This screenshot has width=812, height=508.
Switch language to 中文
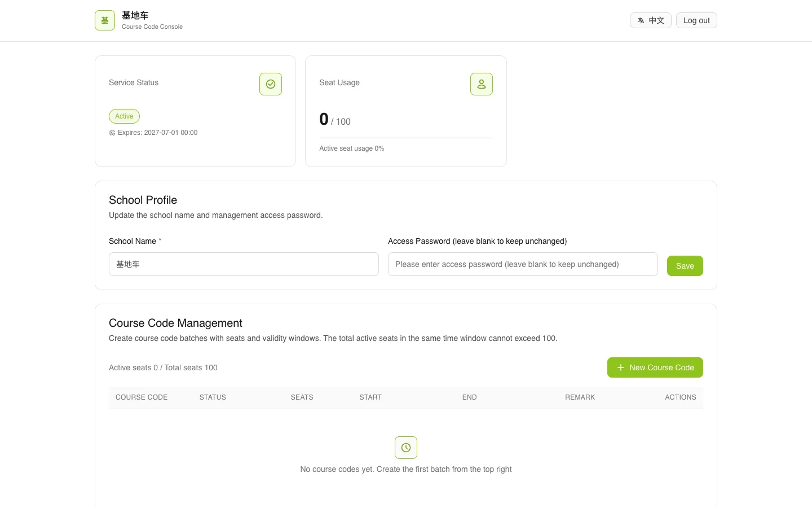pyautogui.click(x=651, y=20)
